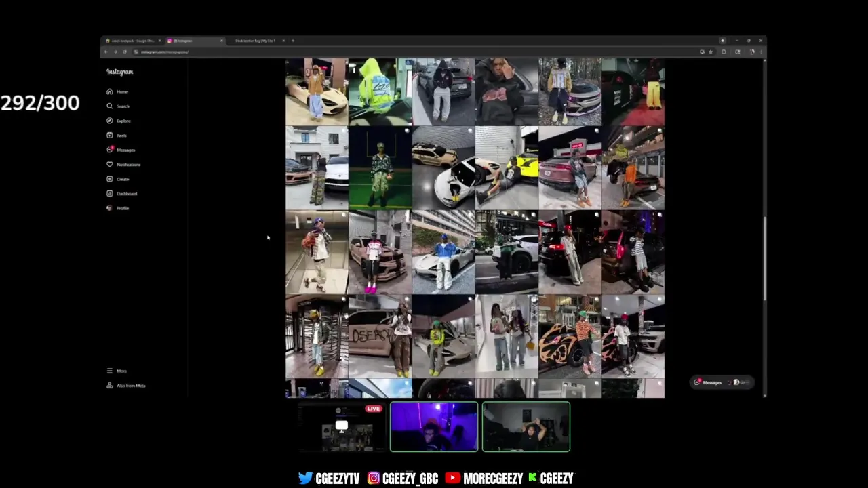Image resolution: width=868 pixels, height=488 pixels.
Task: Reload the page with the refresh icon
Action: pos(125,52)
